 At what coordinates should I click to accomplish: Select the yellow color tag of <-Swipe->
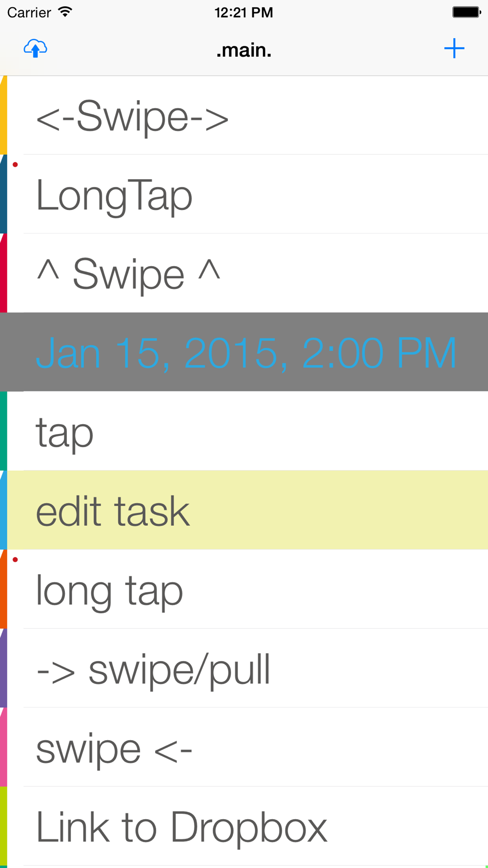point(3,115)
